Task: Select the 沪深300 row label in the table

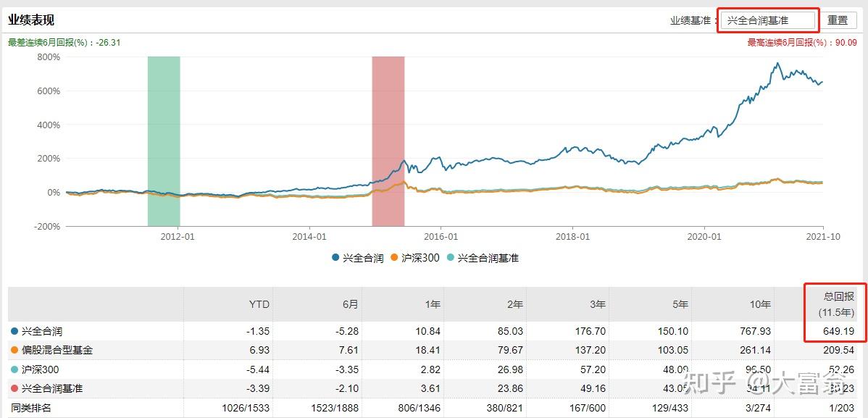Action: (40, 369)
